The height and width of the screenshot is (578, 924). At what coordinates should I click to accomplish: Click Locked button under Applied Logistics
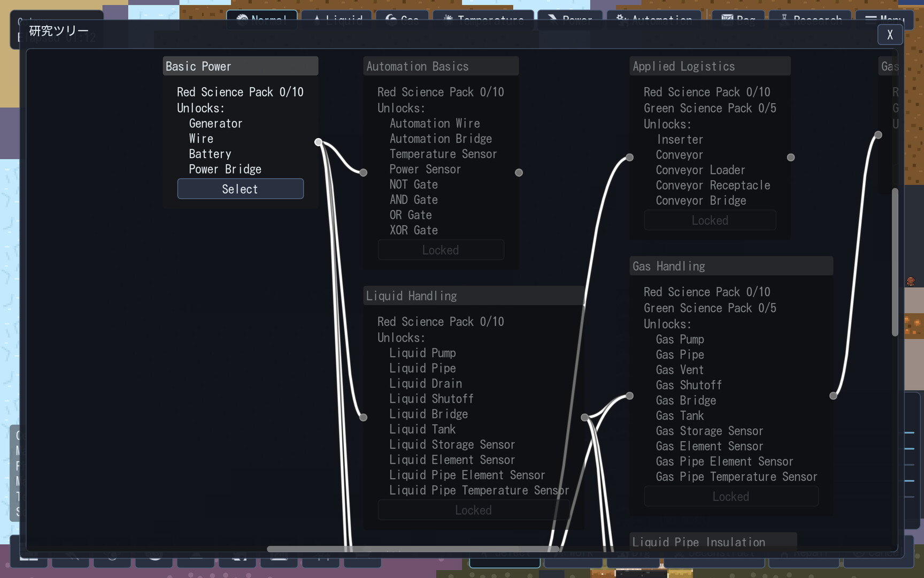coord(710,220)
